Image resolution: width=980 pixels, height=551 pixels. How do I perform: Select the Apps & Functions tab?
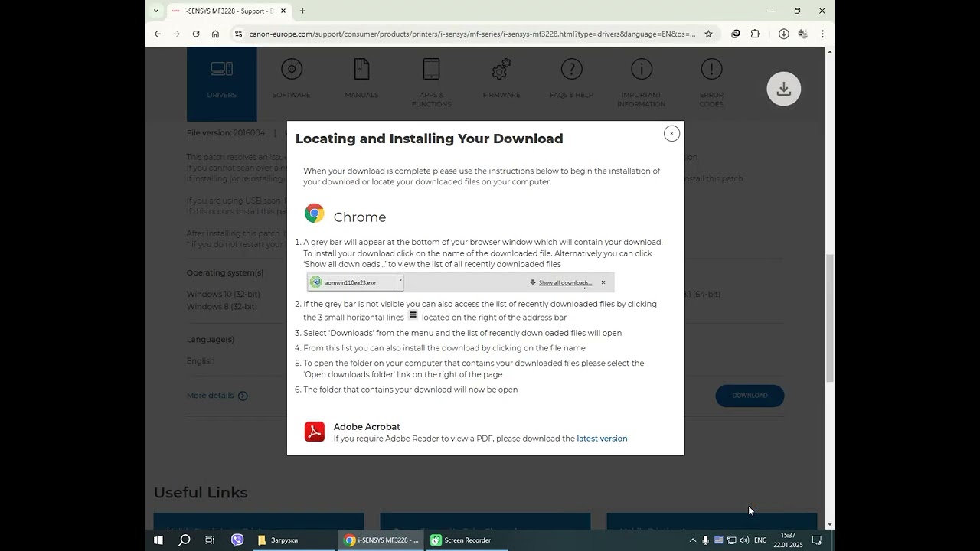click(431, 84)
